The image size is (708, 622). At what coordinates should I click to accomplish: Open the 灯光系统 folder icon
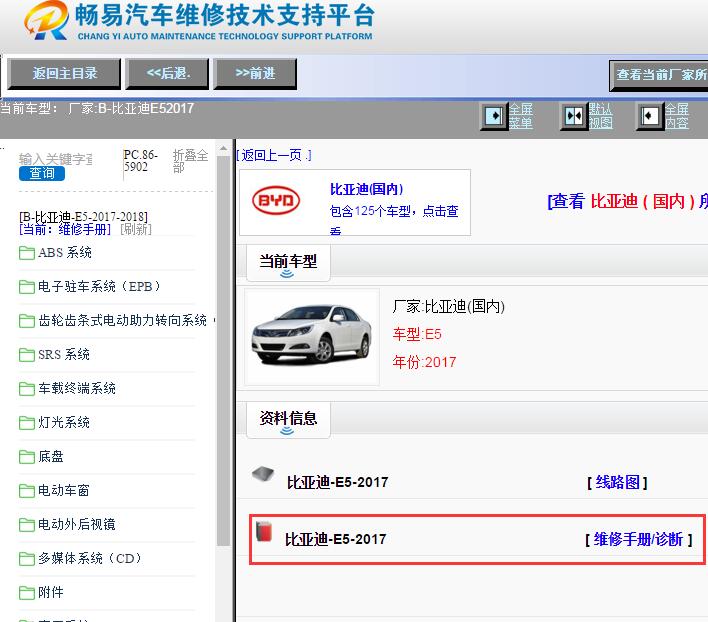[27, 422]
